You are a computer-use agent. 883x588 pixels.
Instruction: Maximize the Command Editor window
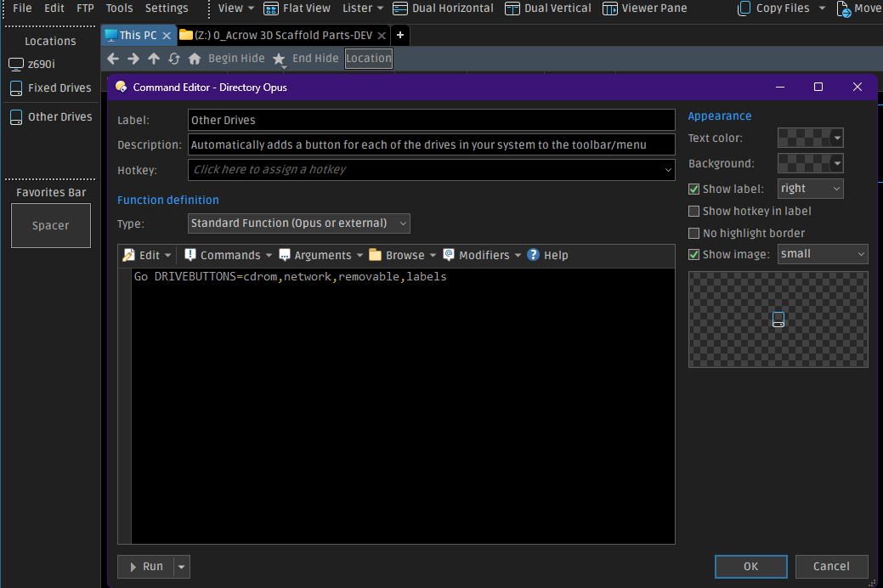click(x=818, y=88)
